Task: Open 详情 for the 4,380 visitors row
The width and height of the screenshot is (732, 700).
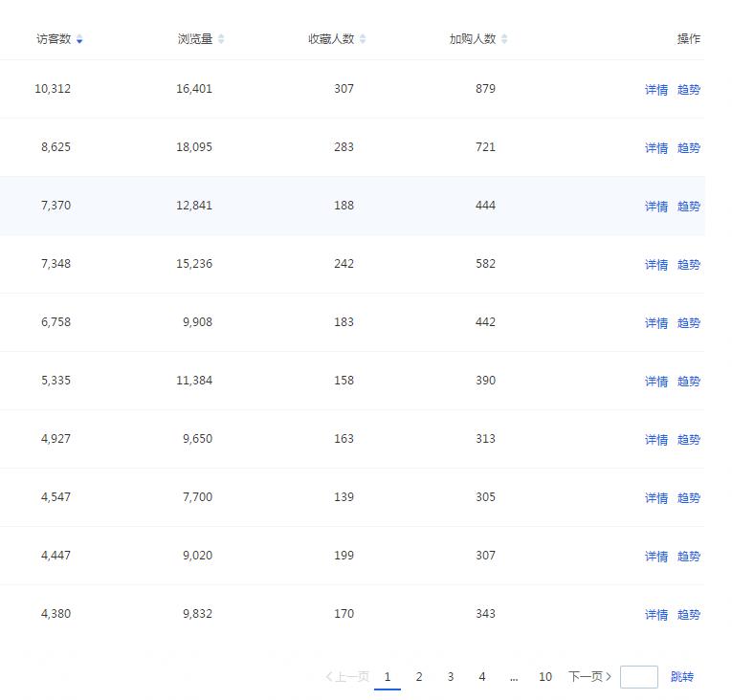Action: pos(655,615)
